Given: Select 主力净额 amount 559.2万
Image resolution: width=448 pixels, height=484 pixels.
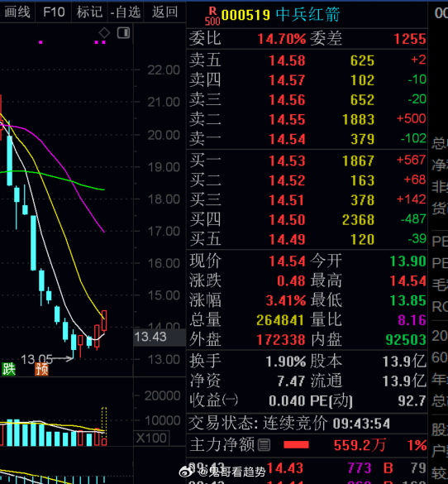Looking at the screenshot, I should 360,445.
